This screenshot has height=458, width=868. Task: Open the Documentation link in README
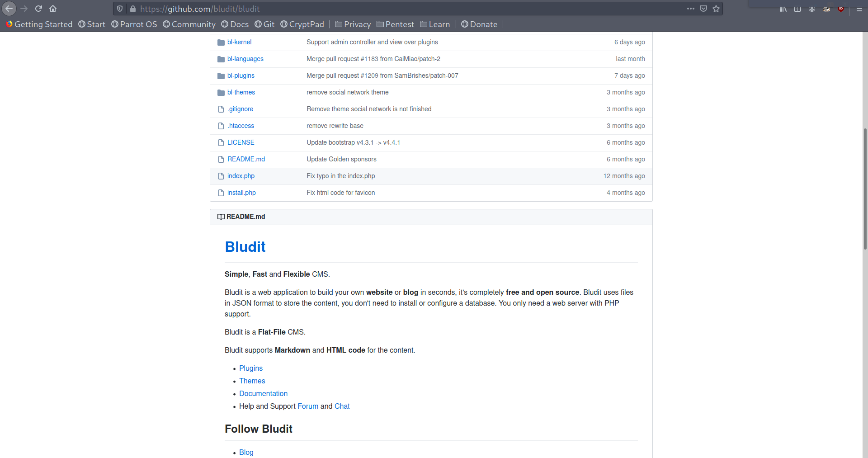tap(264, 394)
